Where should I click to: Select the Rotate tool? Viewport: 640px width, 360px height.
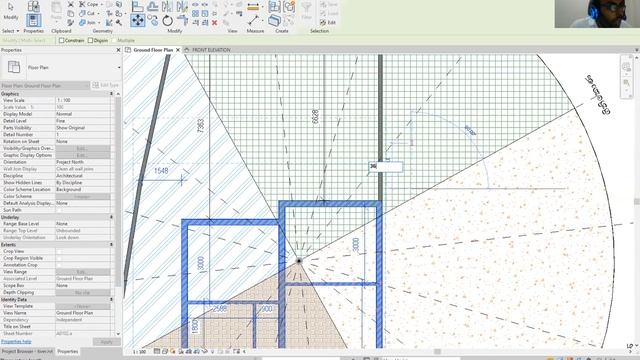pyautogui.click(x=167, y=20)
